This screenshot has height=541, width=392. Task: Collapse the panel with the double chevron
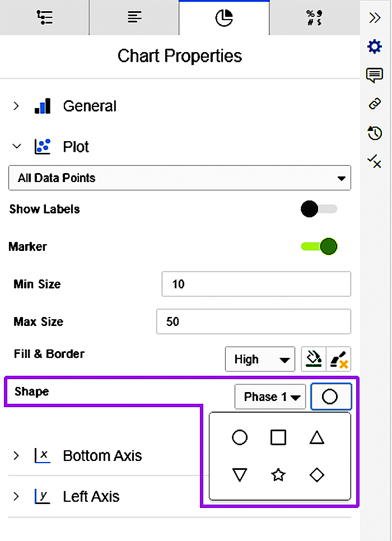375,17
